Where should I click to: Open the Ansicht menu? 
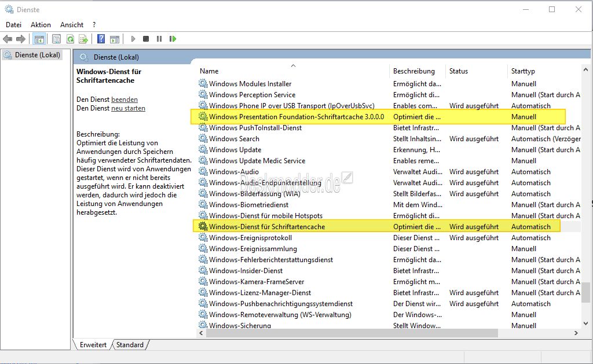[x=72, y=25]
